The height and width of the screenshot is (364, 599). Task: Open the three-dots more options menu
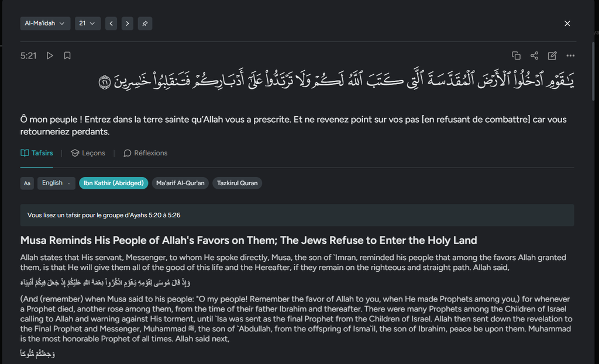(x=570, y=56)
